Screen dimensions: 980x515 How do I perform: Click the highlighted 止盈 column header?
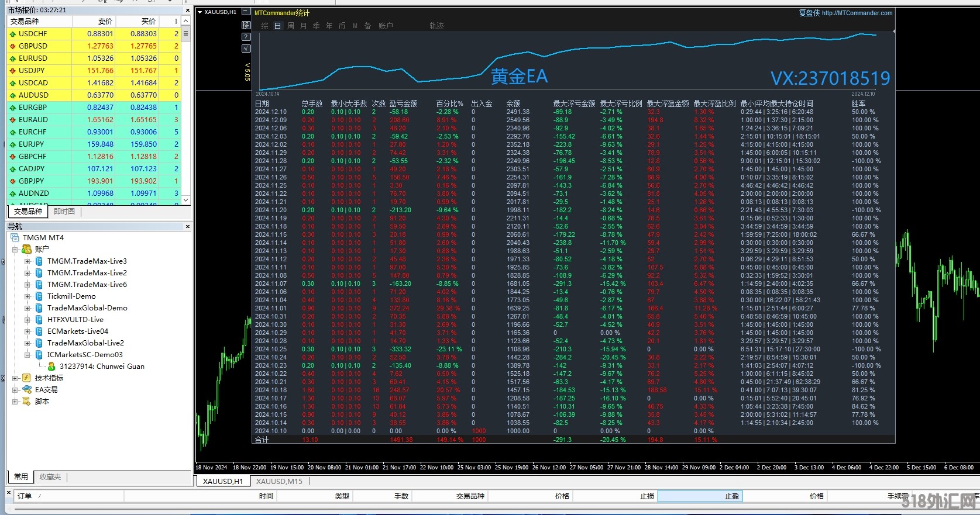(700, 496)
